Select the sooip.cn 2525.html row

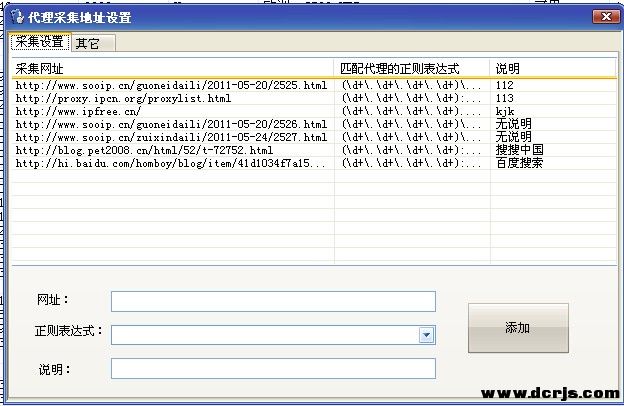coord(171,86)
